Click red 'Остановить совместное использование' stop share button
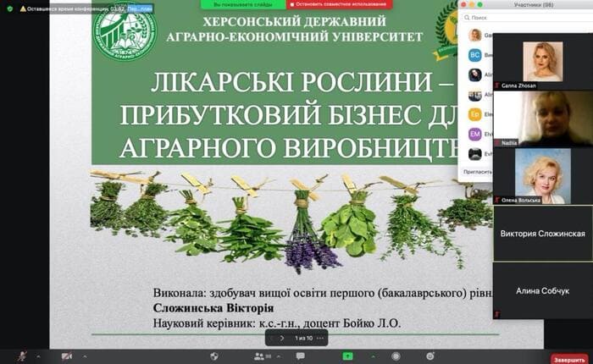Screen dimensions: 593x364 (339, 4)
